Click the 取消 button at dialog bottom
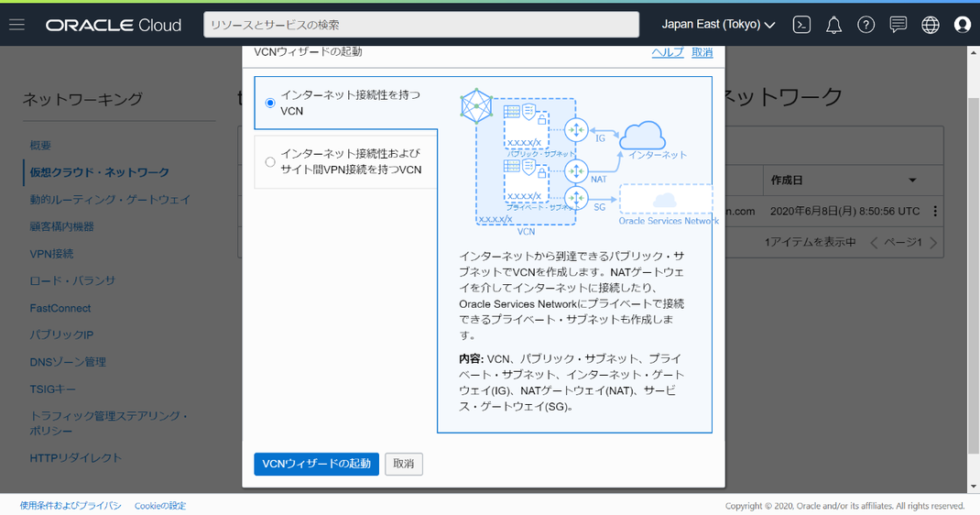The width and height of the screenshot is (980, 515). (404, 464)
